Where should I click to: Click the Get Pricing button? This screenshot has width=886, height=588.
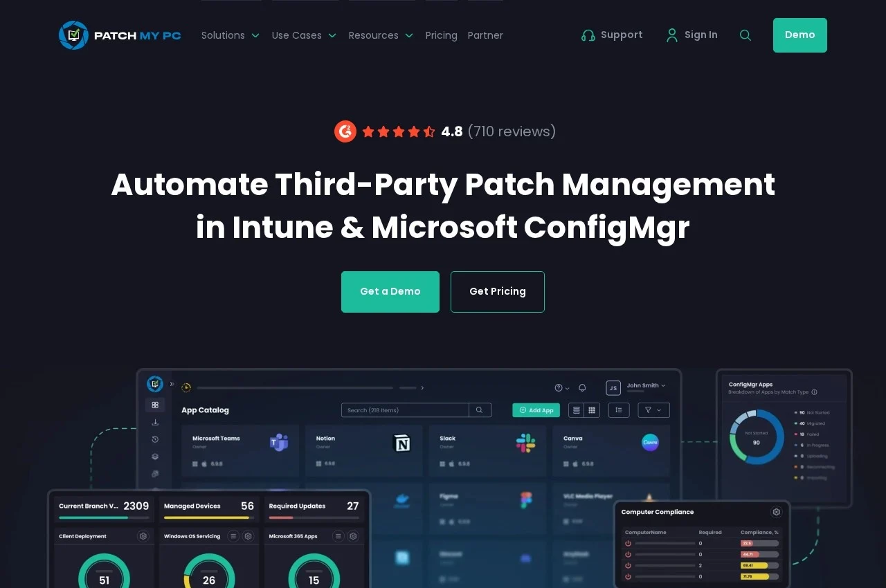pyautogui.click(x=498, y=292)
